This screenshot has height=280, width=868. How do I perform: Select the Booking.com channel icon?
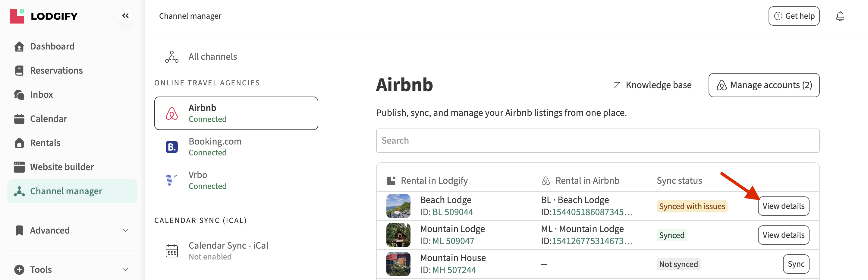(171, 147)
